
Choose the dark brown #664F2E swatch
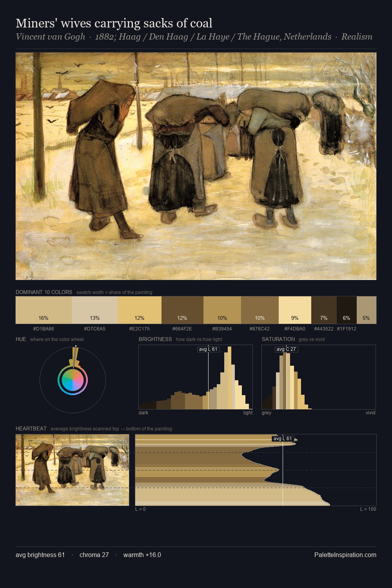pyautogui.click(x=182, y=310)
